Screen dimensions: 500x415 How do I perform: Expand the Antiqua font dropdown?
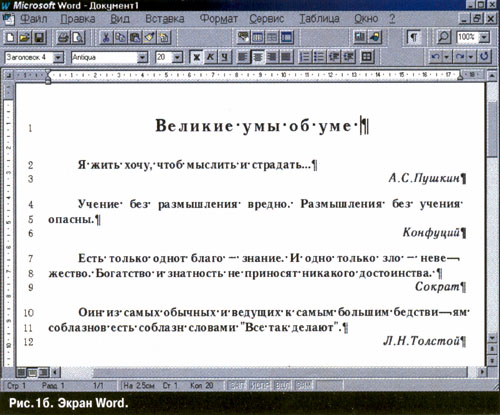pos(142,57)
